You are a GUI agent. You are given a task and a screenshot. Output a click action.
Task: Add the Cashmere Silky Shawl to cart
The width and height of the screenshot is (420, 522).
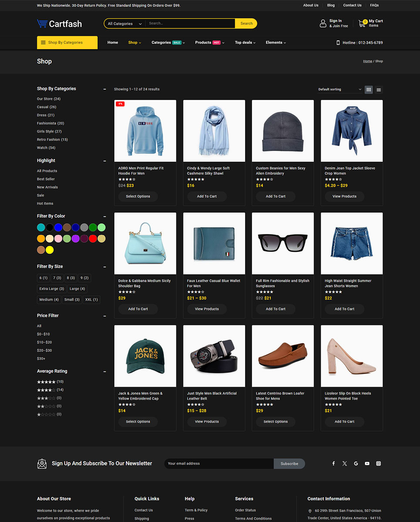pos(207,197)
